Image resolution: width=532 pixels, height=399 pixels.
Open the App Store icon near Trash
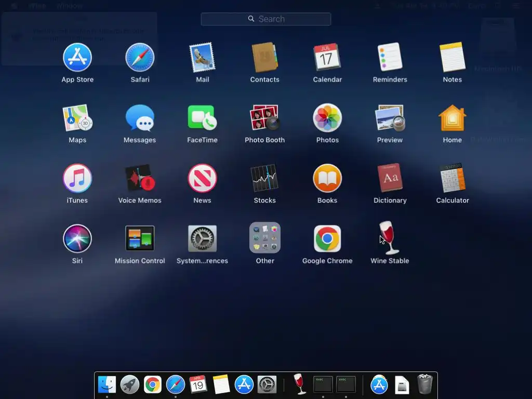[379, 384]
